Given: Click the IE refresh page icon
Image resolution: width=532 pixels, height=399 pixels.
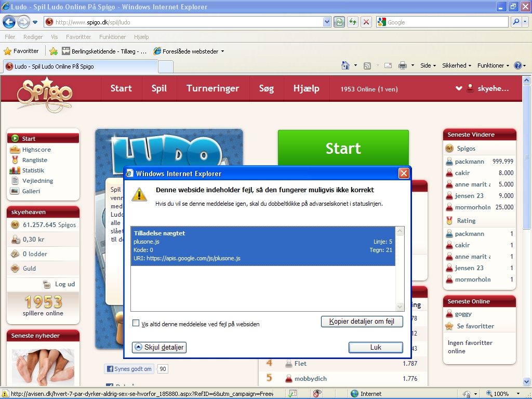Looking at the screenshot, I should (x=353, y=22).
